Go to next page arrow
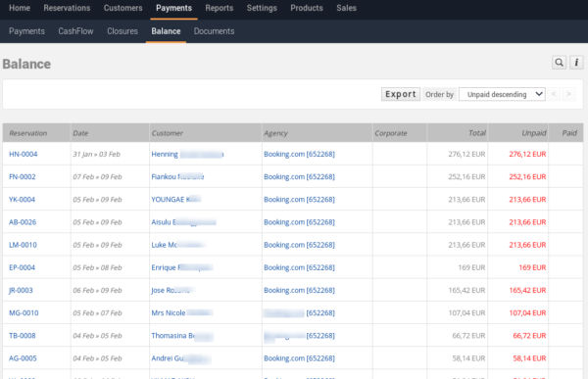 tap(568, 94)
